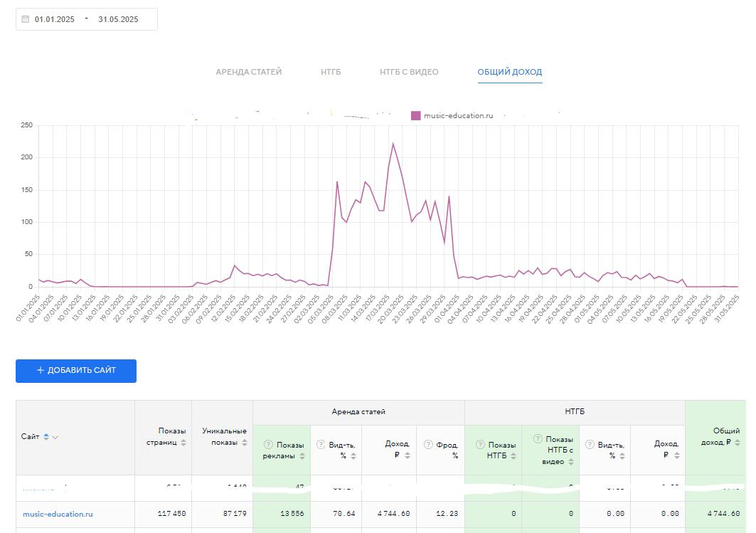Open music-education.ru site link in table
The image size is (756, 533).
(x=58, y=514)
